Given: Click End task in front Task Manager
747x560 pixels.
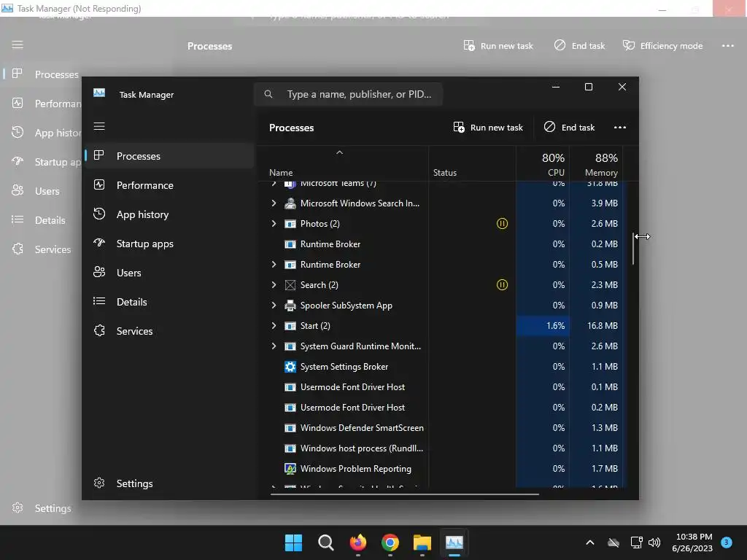Looking at the screenshot, I should [x=569, y=127].
